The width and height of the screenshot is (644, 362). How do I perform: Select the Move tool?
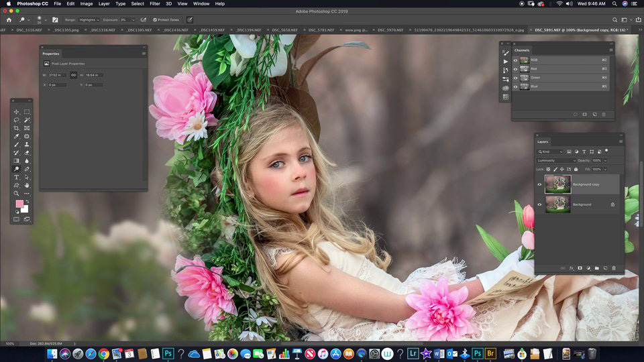click(16, 112)
